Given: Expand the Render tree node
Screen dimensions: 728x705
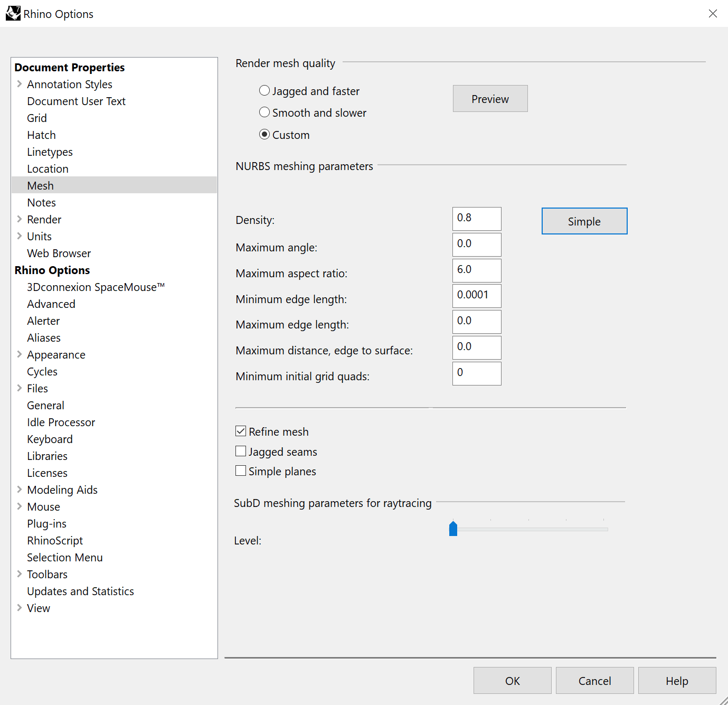Looking at the screenshot, I should click(x=20, y=219).
